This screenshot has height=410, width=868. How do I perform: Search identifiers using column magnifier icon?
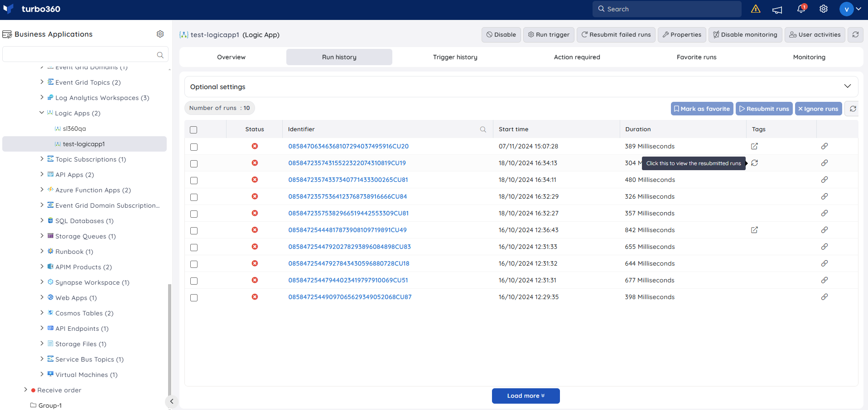click(483, 129)
